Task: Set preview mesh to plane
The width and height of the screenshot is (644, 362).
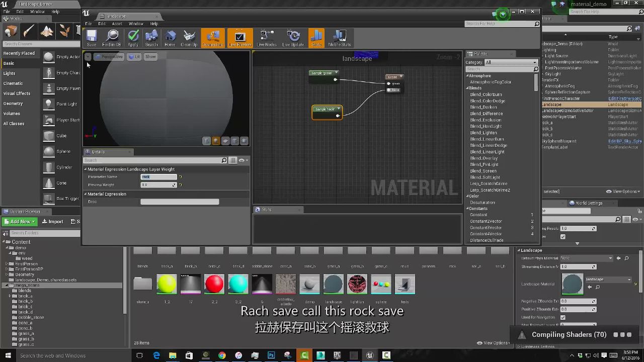Action: pyautogui.click(x=225, y=141)
